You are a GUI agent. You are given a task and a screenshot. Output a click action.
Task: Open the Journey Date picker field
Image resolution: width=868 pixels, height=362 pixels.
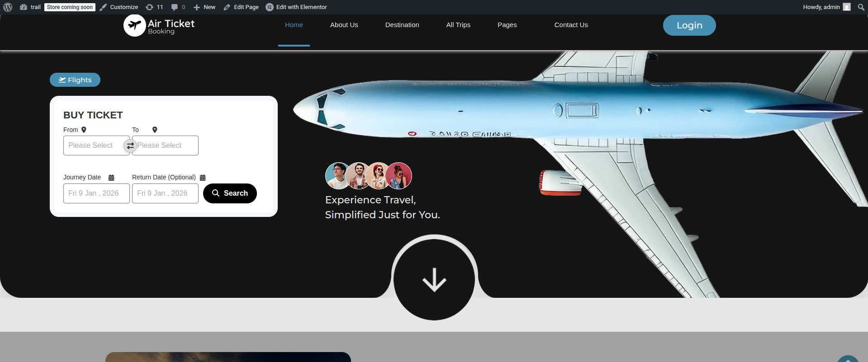point(96,193)
